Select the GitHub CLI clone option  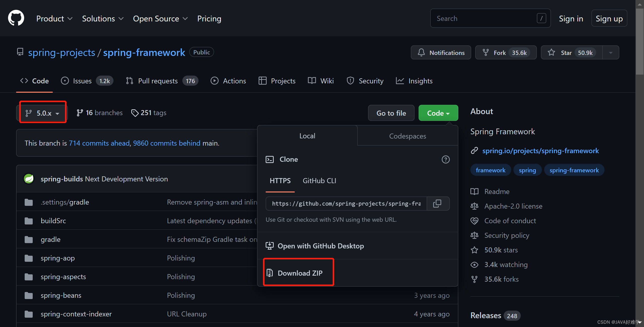tap(319, 181)
